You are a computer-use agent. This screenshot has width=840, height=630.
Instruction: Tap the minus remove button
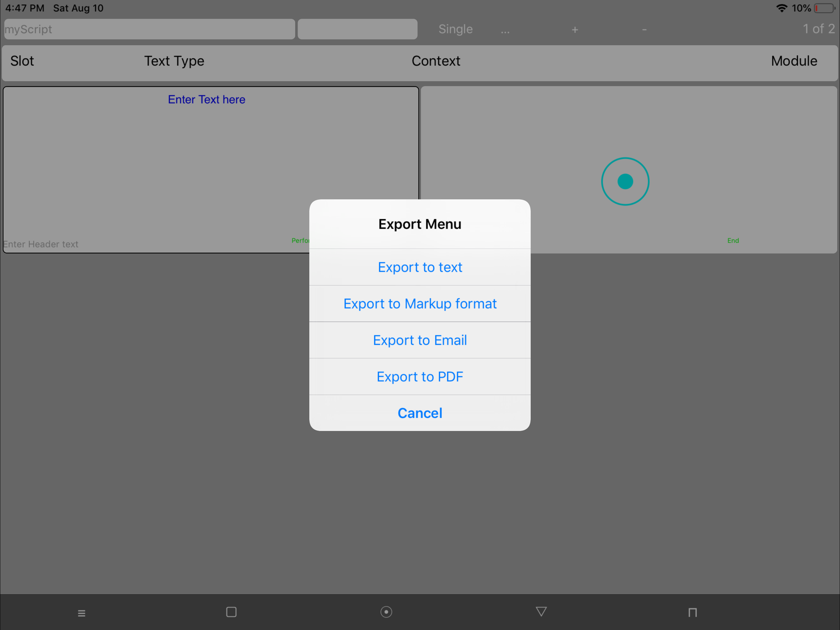[644, 30]
